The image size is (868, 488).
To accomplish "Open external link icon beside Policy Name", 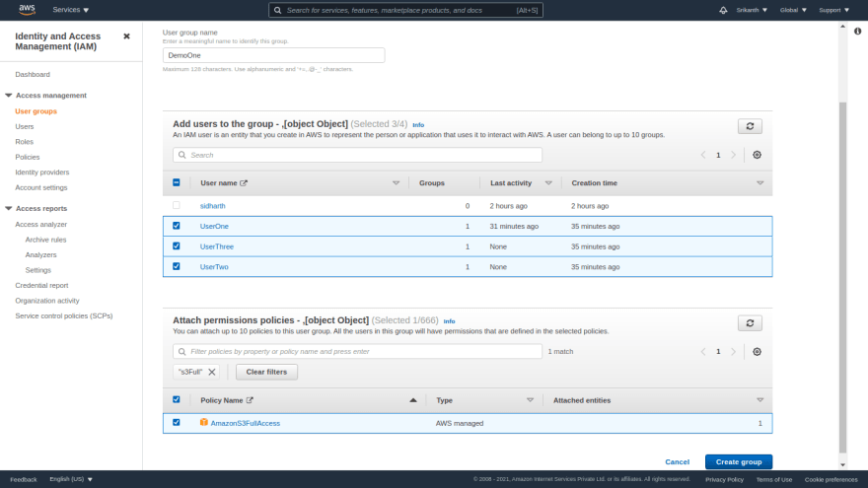I will click(x=250, y=400).
